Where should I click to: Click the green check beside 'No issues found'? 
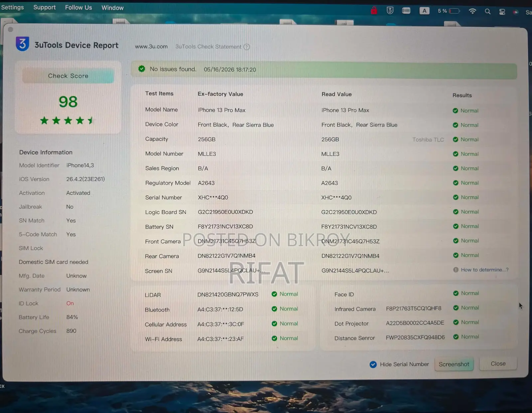tap(142, 69)
